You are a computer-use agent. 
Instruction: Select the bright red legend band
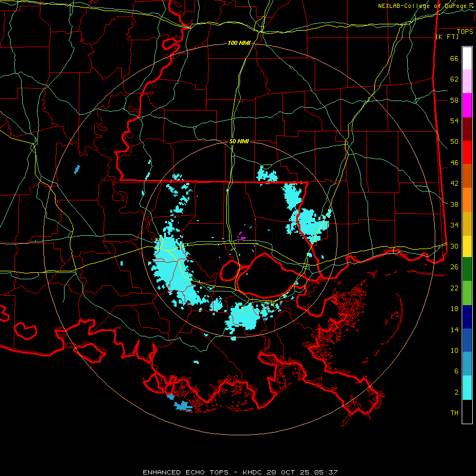point(467,152)
